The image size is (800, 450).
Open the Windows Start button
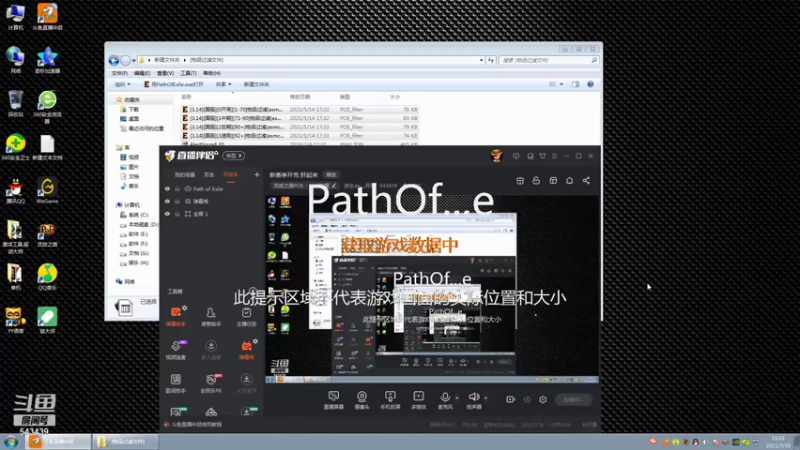coord(11,442)
